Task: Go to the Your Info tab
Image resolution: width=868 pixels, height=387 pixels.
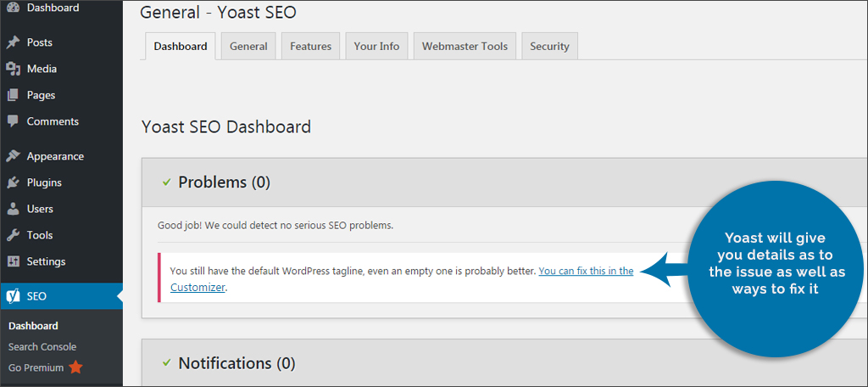Action: pyautogui.click(x=376, y=47)
